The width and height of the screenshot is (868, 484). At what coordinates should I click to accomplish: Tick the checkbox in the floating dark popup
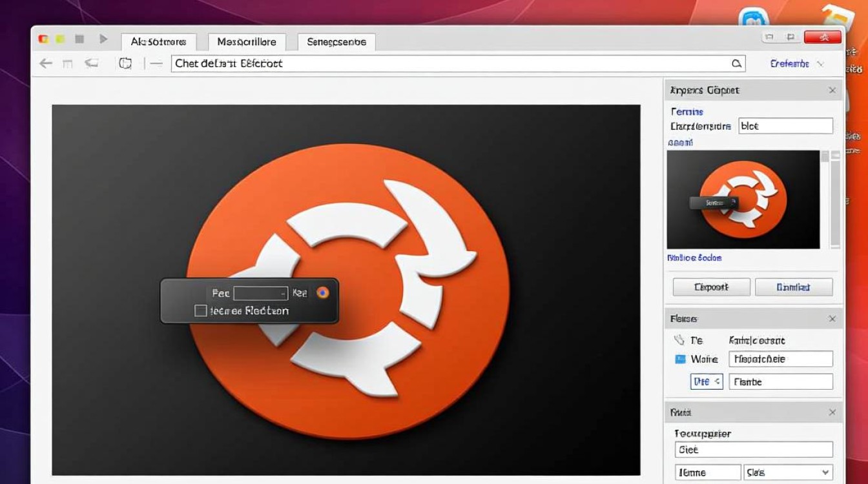(201, 311)
